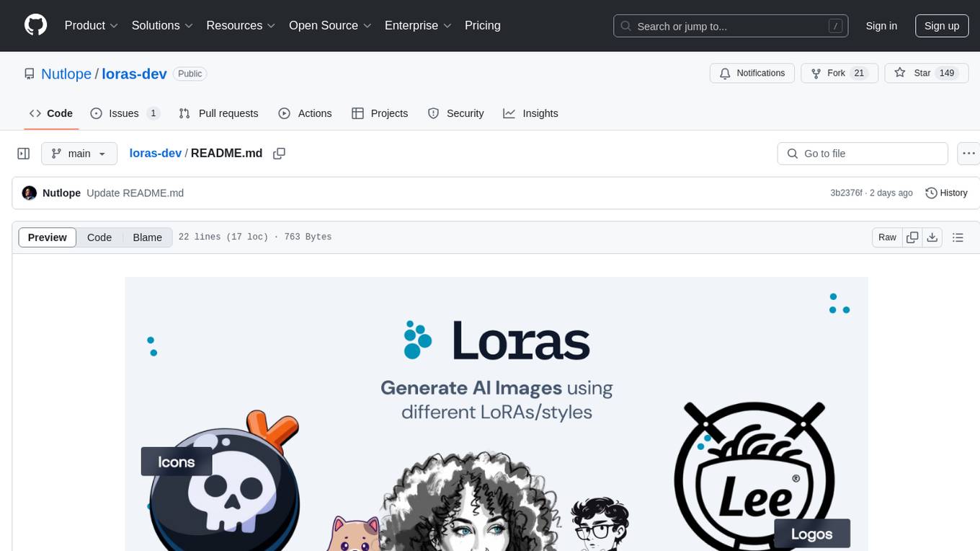The image size is (980, 551).
Task: Select the Blame view
Action: [147, 237]
